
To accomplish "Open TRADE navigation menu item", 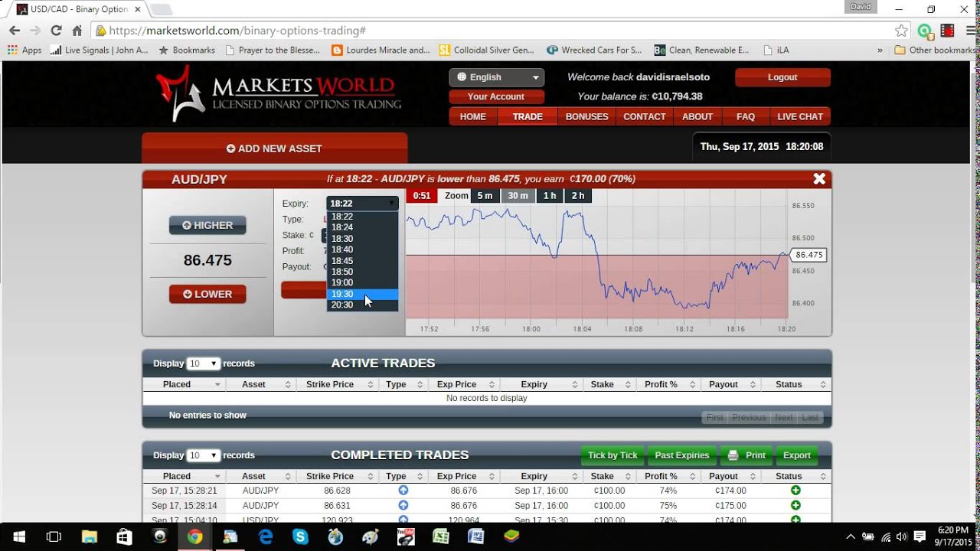I will point(528,117).
